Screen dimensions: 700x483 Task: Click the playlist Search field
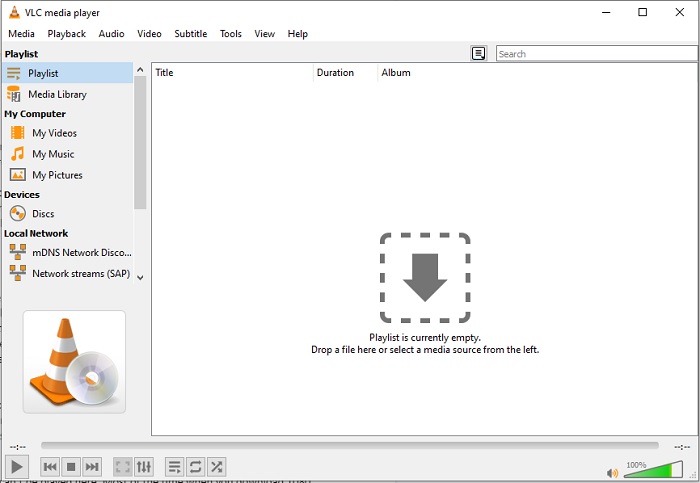[596, 54]
